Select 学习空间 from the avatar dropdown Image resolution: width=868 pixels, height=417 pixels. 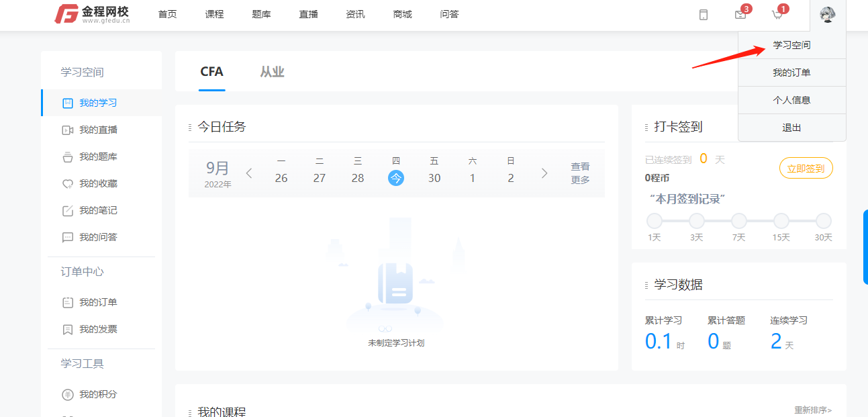tap(791, 45)
